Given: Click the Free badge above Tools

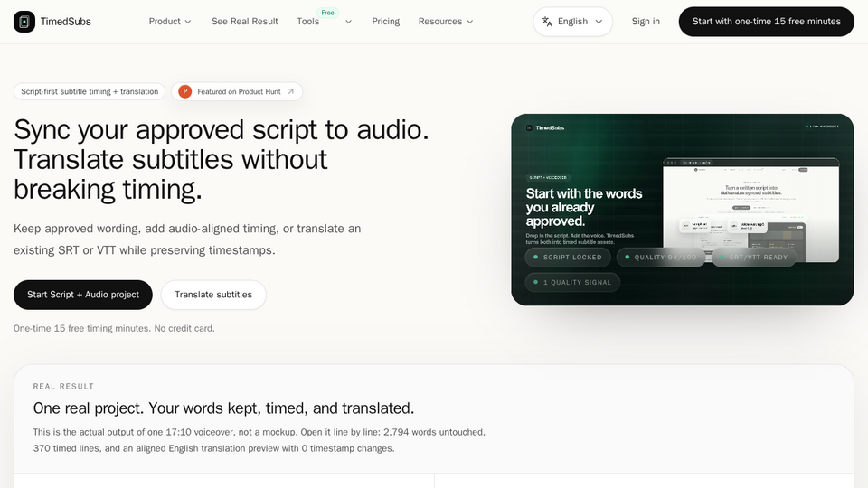Looking at the screenshot, I should 327,13.
